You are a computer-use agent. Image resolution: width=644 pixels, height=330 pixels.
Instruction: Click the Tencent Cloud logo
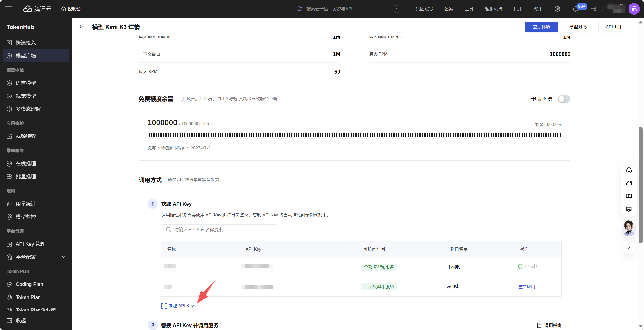point(37,9)
